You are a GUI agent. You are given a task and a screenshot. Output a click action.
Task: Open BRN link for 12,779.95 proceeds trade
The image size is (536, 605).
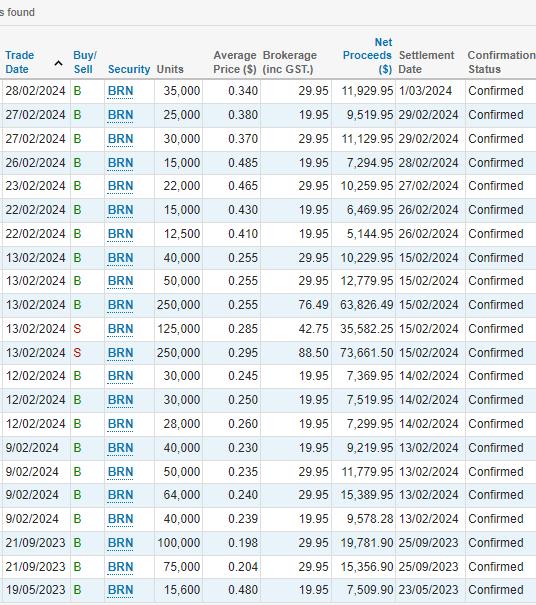coord(120,281)
